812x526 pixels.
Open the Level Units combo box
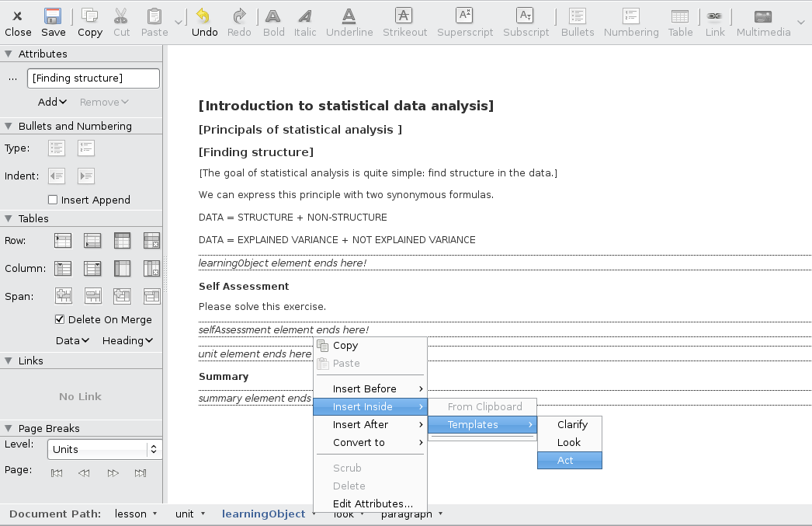click(103, 449)
